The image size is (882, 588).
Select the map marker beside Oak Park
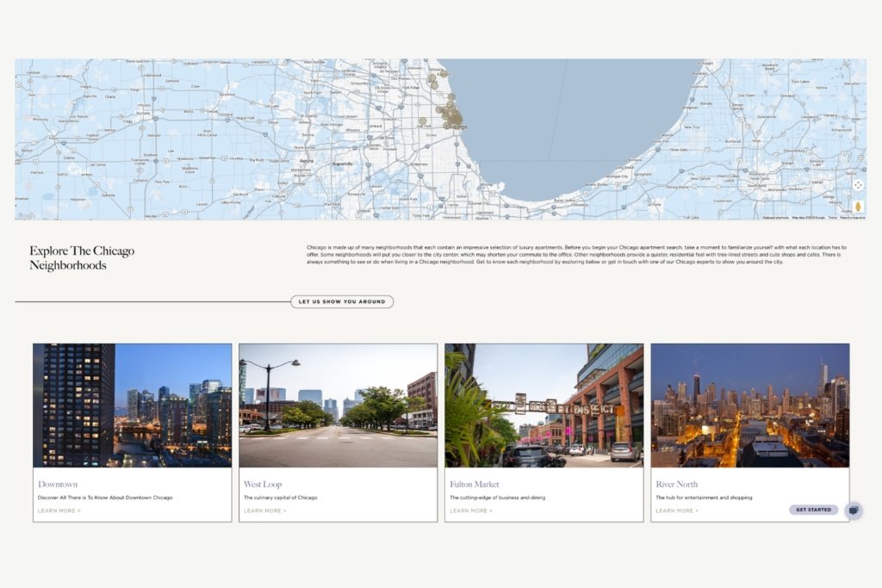pyautogui.click(x=422, y=121)
